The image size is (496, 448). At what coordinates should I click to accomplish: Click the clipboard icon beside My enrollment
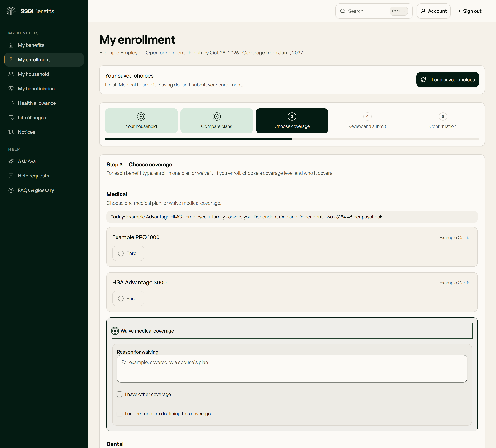(x=11, y=60)
